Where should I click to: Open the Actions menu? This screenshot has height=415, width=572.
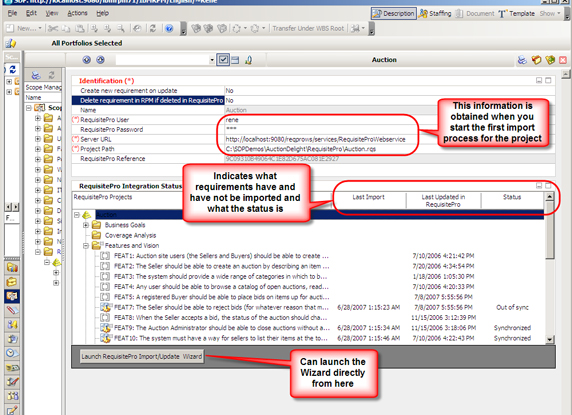point(77,13)
